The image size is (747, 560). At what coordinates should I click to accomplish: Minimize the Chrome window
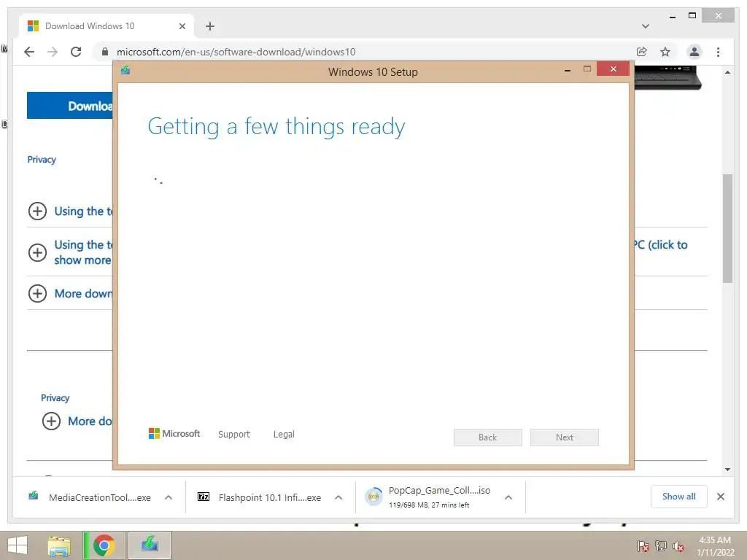point(672,17)
